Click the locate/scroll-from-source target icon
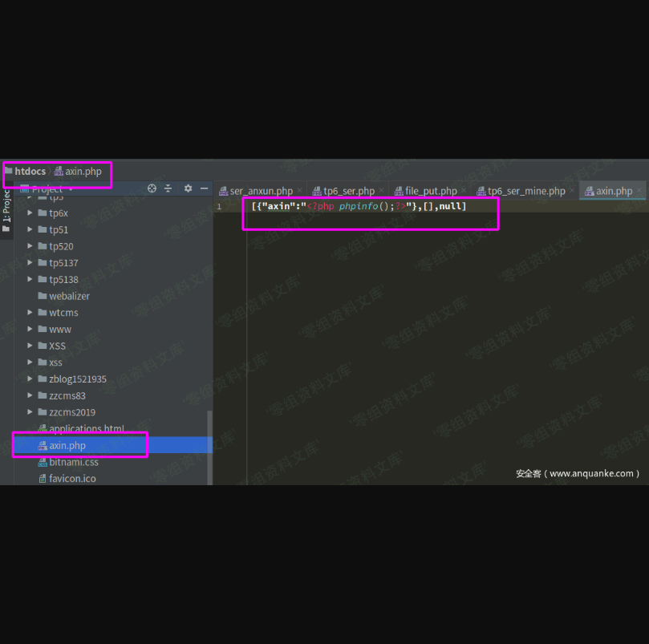Image resolution: width=649 pixels, height=644 pixels. (x=152, y=188)
